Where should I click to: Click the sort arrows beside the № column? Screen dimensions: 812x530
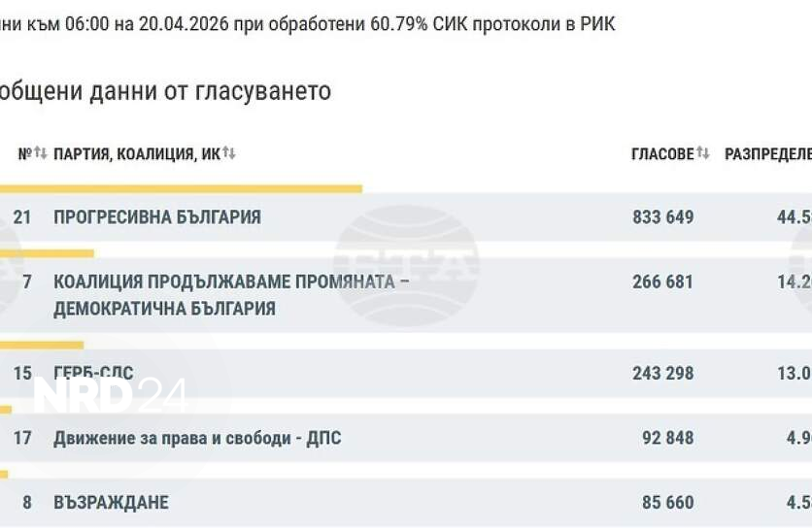(x=40, y=153)
